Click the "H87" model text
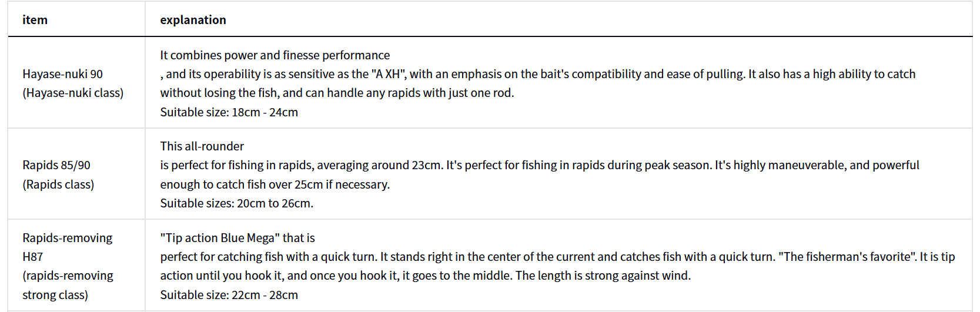 click(x=32, y=257)
